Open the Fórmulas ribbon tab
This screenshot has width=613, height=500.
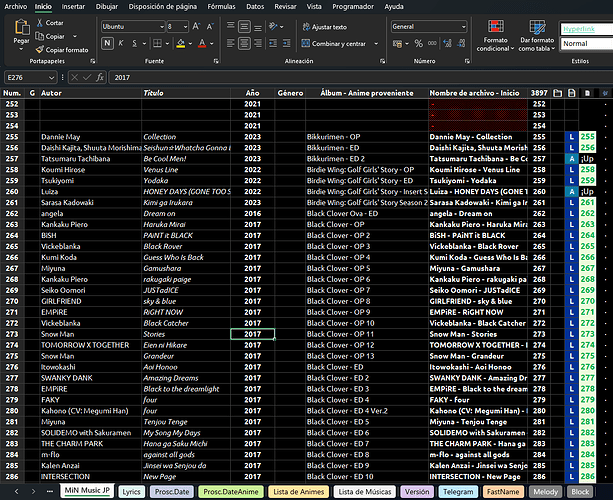click(221, 7)
